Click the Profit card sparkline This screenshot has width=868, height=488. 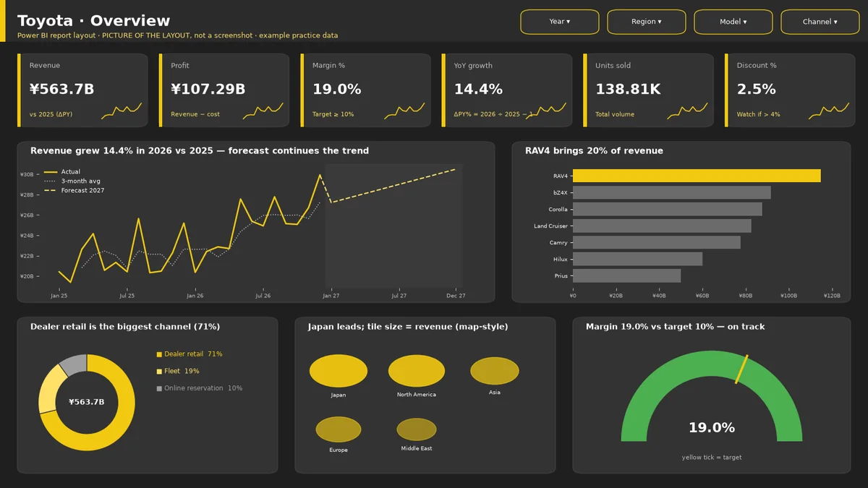tap(263, 111)
